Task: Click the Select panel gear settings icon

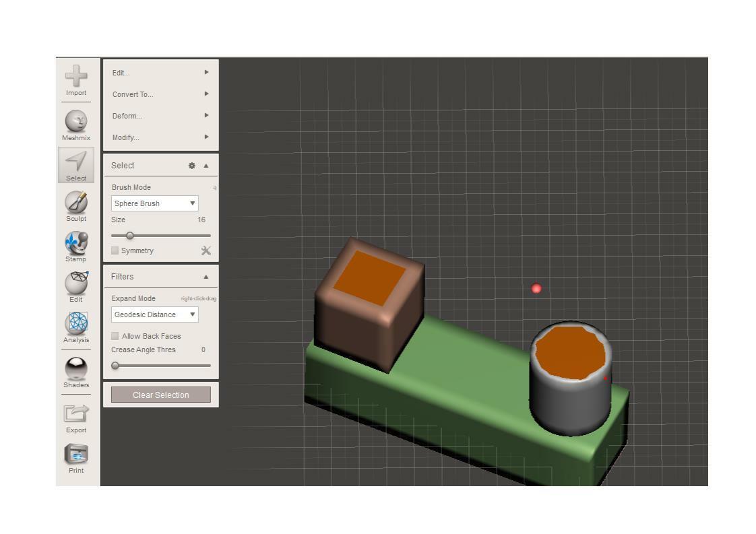Action: click(192, 166)
